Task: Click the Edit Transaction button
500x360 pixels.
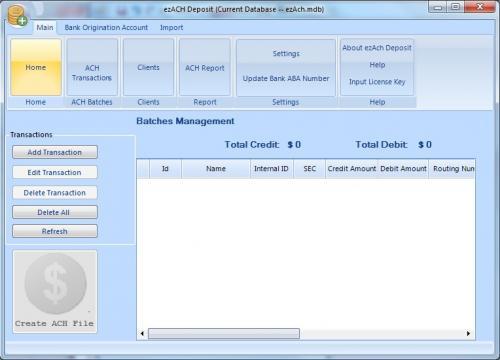Action: click(55, 172)
